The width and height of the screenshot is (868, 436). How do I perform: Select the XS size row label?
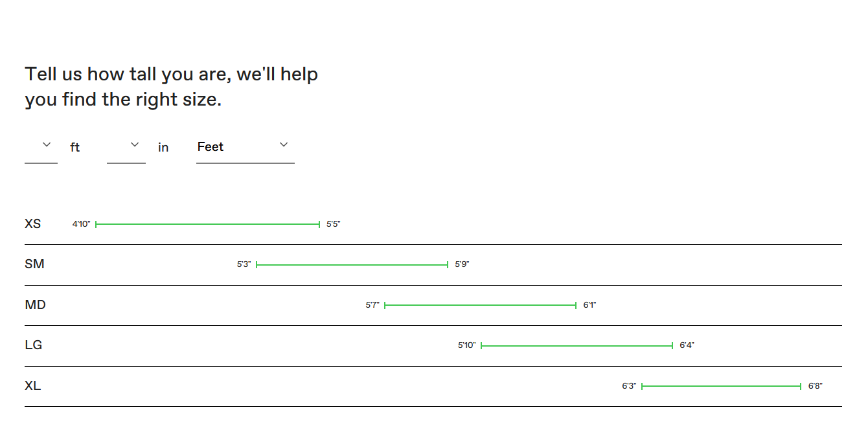(33, 224)
